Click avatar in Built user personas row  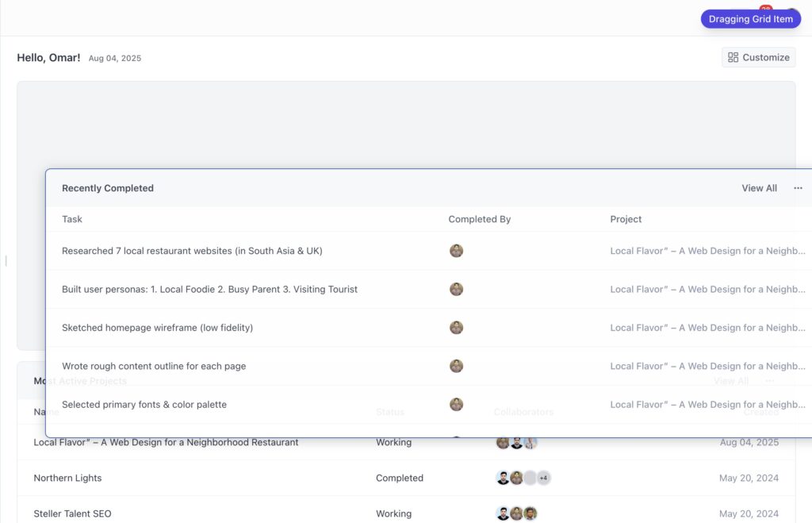pyautogui.click(x=456, y=289)
